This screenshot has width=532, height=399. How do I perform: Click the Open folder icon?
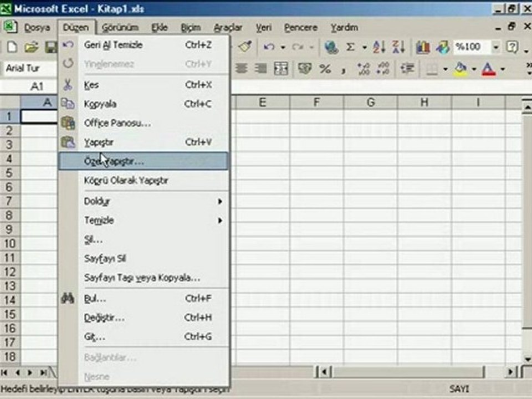coord(31,47)
